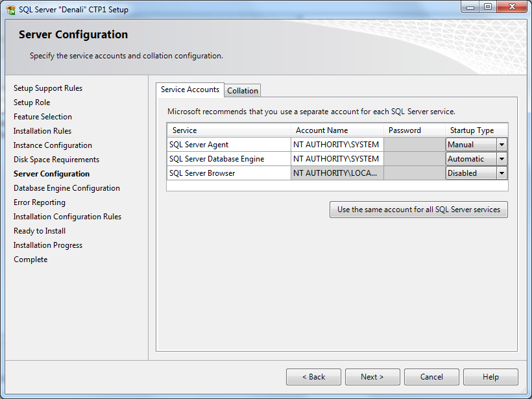
Task: Click the Complete step in sidebar
Action: pos(30,260)
